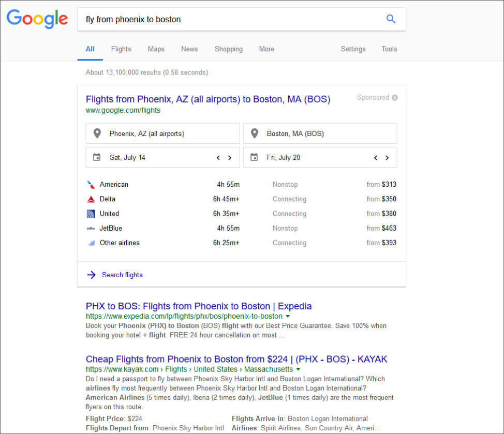This screenshot has width=504, height=434.
Task: Go to previous day for Sat, July 14
Action: pyautogui.click(x=218, y=158)
